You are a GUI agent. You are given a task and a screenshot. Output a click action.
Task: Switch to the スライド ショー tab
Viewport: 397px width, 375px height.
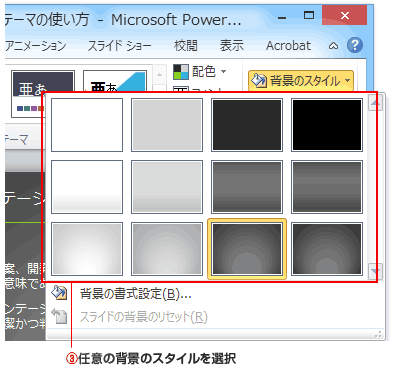pos(119,46)
